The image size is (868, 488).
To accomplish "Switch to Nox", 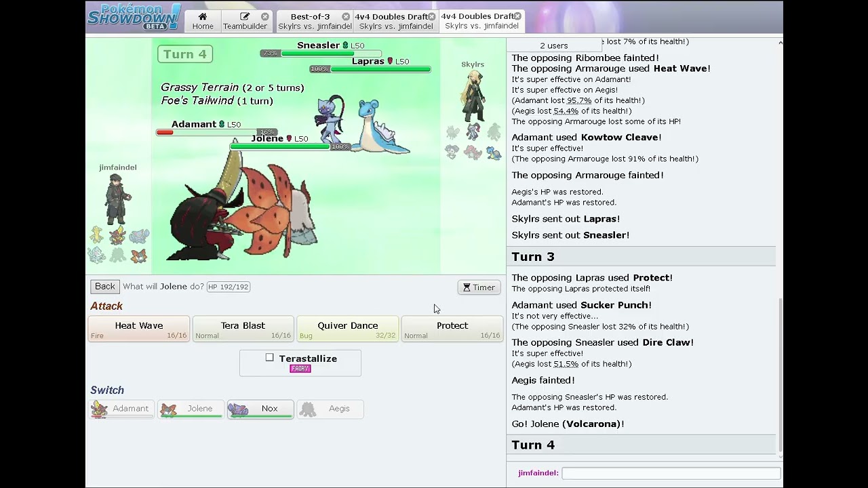I will pyautogui.click(x=260, y=409).
